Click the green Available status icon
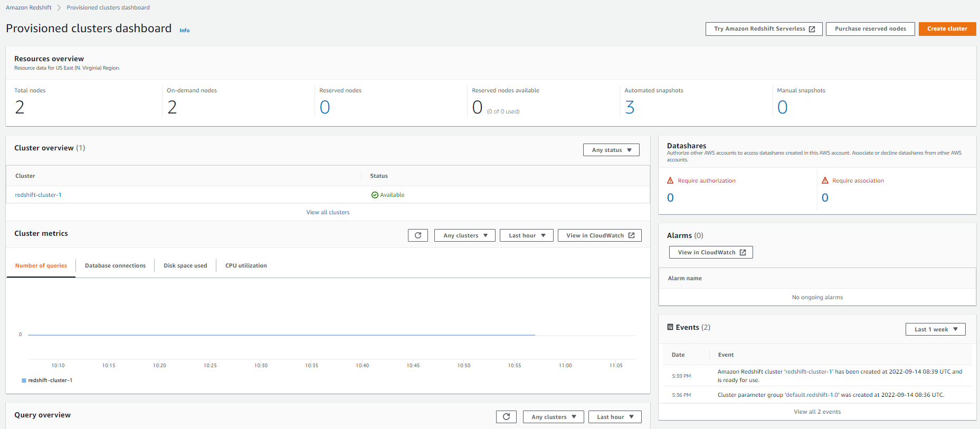The image size is (980, 429). 375,195
